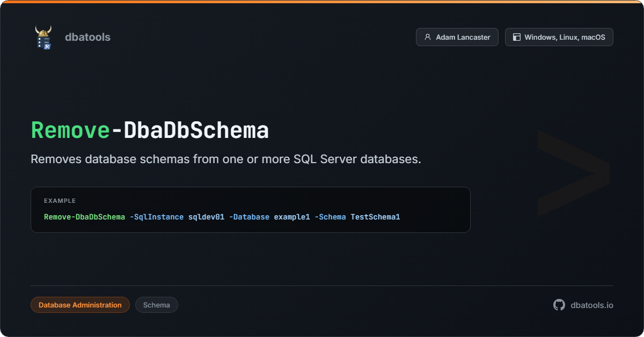Viewport: 644px width, 337px height.
Task: Click the -Schema parameter in example
Action: [330, 217]
